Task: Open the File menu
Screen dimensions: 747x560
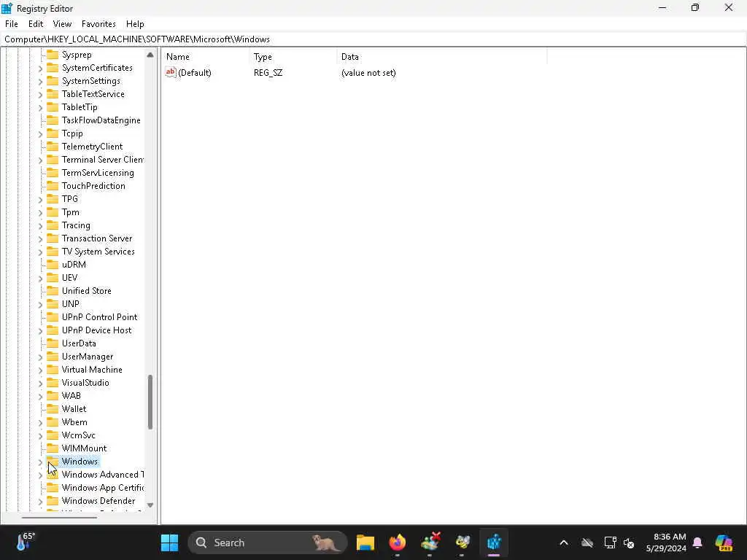Action: [x=12, y=24]
